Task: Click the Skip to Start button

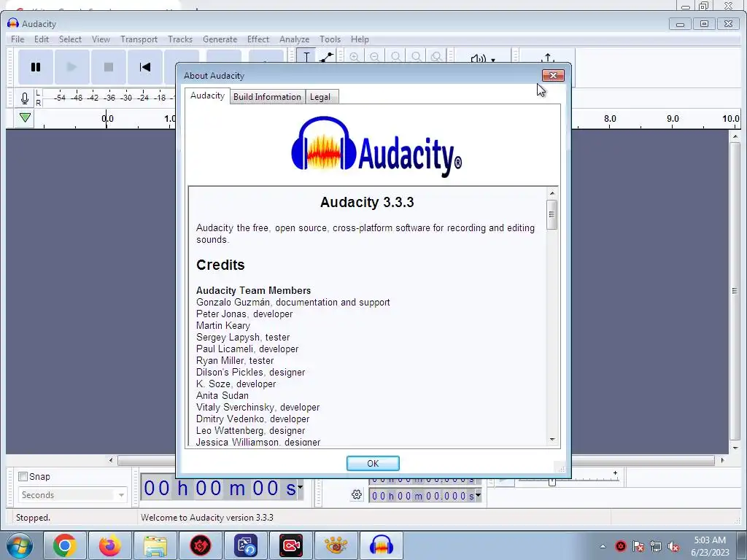Action: tap(145, 67)
